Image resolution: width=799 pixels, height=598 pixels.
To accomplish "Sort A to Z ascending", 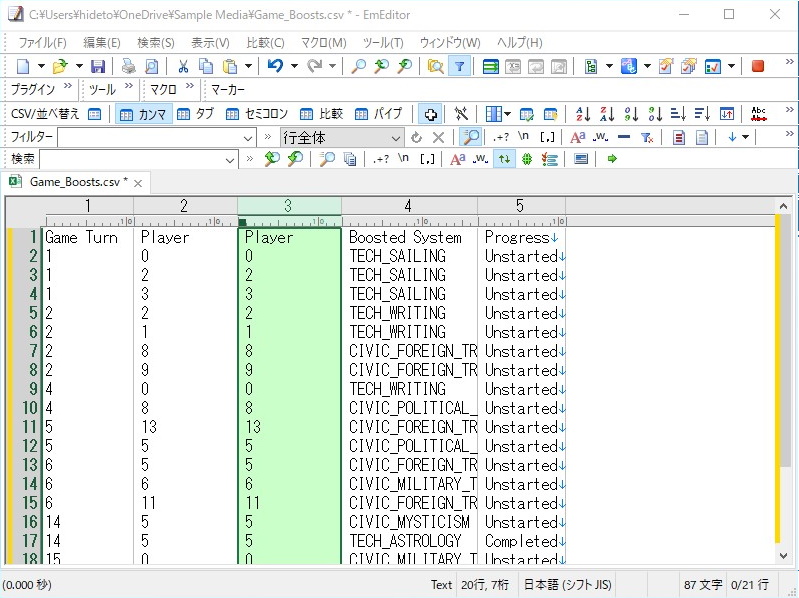I will coord(582,114).
